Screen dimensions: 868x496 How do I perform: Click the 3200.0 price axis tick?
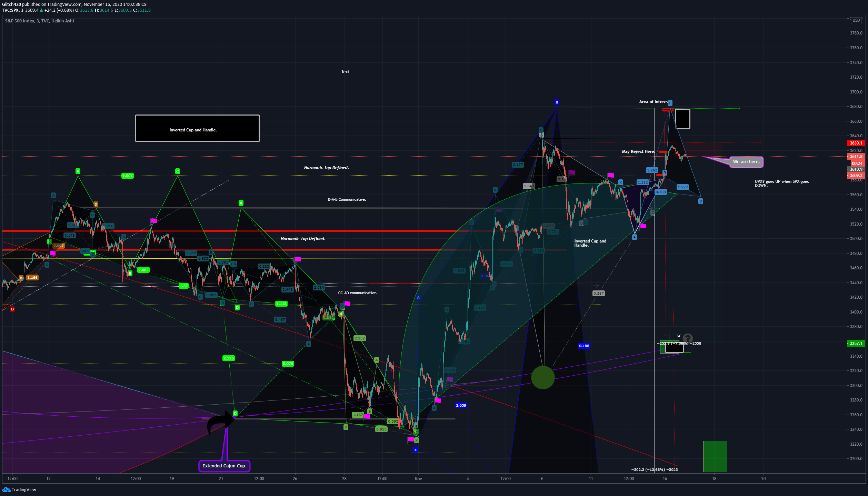(x=856, y=459)
